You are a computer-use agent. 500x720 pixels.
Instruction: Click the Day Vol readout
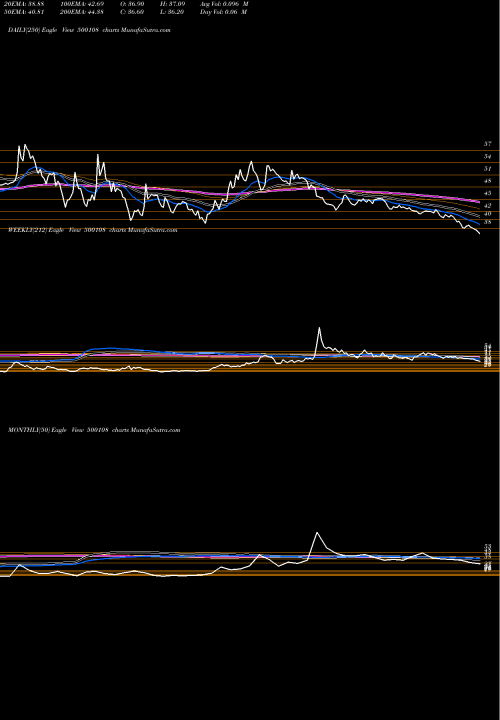pyautogui.click(x=224, y=12)
